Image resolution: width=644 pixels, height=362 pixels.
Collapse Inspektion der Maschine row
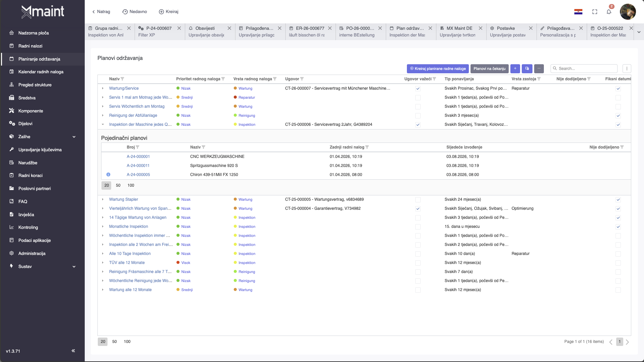(103, 124)
